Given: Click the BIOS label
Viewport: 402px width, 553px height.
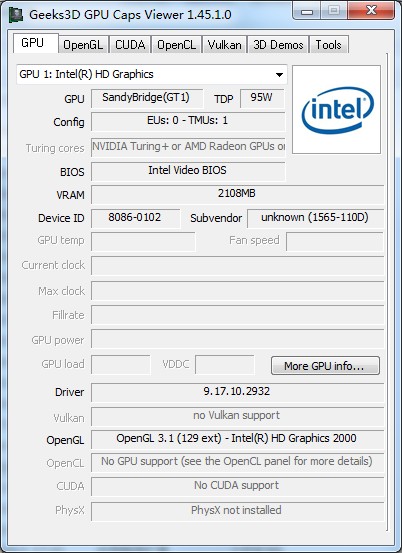Looking at the screenshot, I should (72, 172).
